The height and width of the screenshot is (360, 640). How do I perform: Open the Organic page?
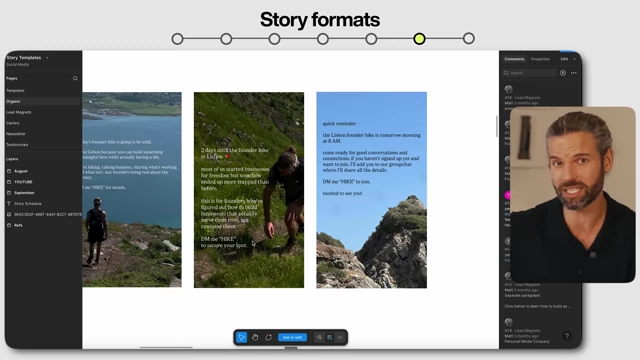pos(42,101)
